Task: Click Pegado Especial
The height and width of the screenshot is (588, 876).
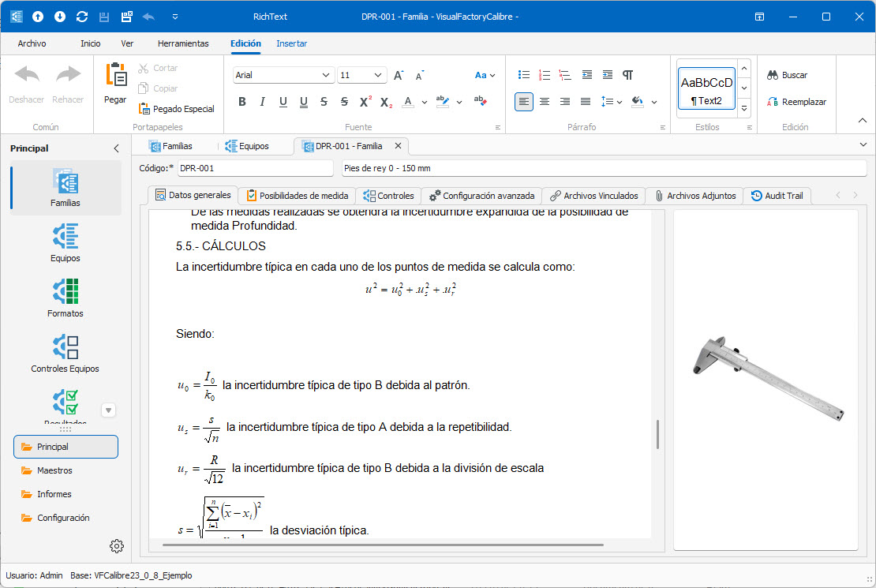Action: 177,109
